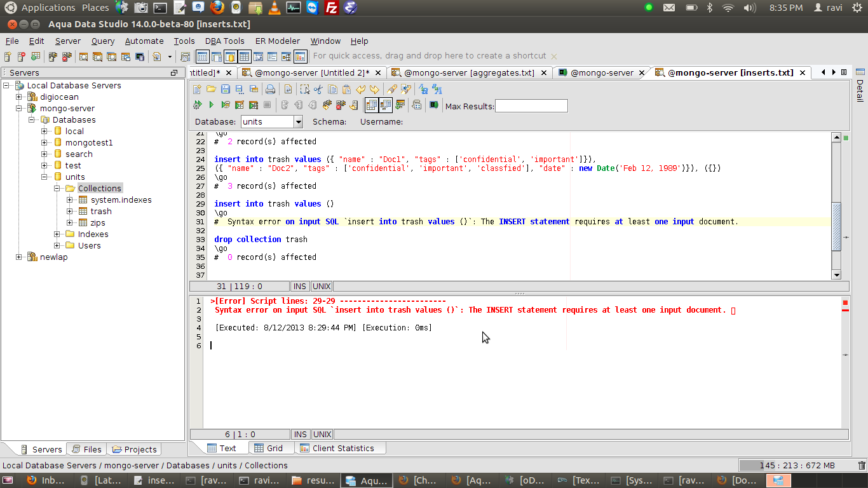This screenshot has width=868, height=488.
Task: Select the zips collection in the tree
Action: pos(98,223)
